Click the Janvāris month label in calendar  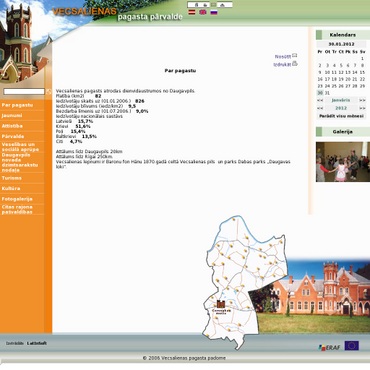pos(341,100)
